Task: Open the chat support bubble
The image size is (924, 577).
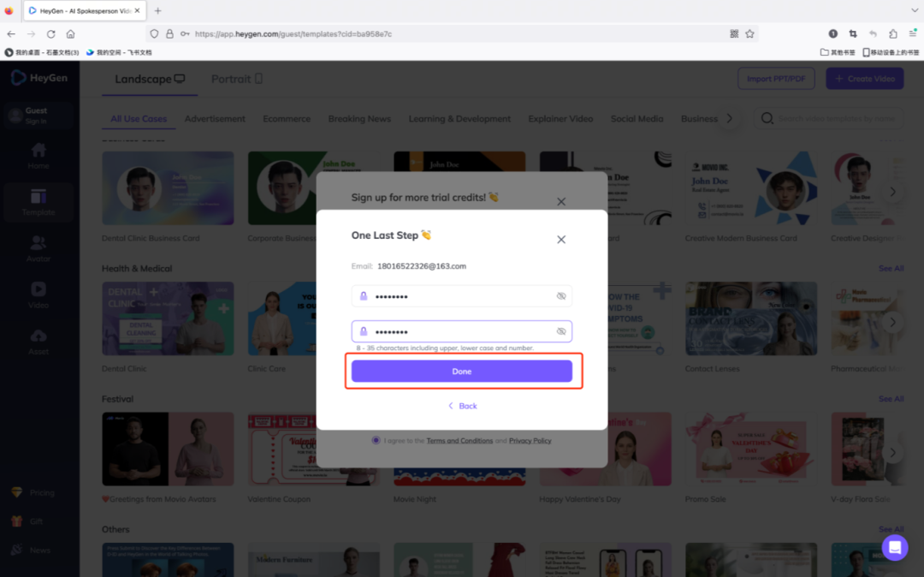Action: [895, 548]
